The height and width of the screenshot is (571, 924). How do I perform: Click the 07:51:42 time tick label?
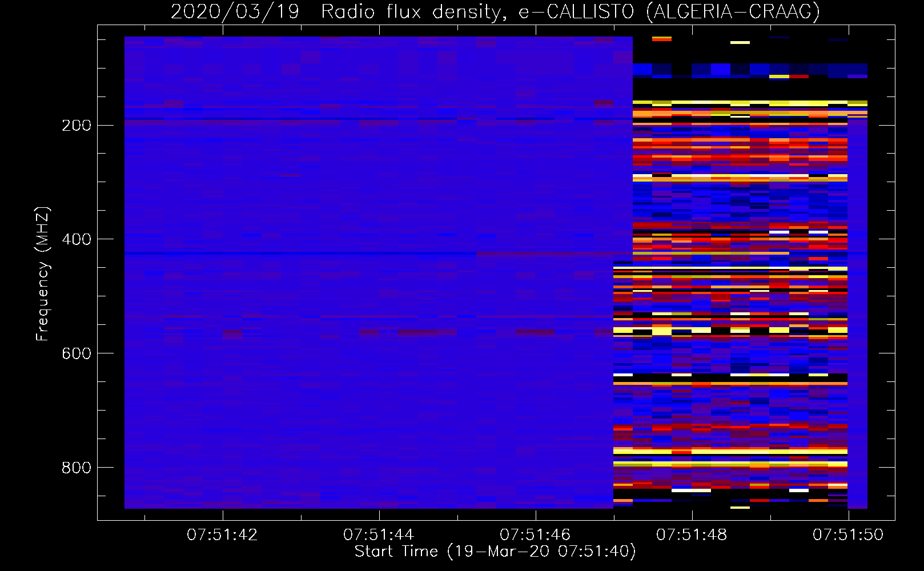[222, 535]
